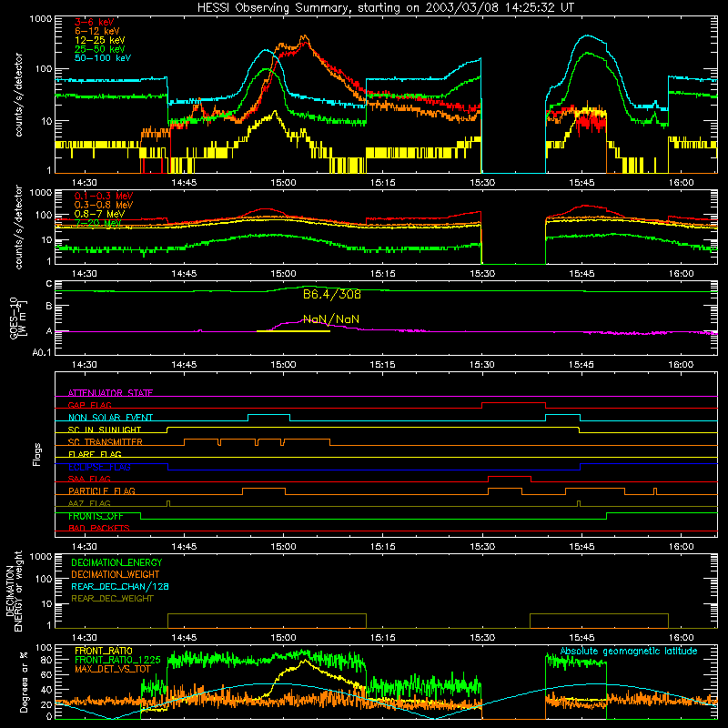Select the 12-25 keV legend label

(100, 40)
